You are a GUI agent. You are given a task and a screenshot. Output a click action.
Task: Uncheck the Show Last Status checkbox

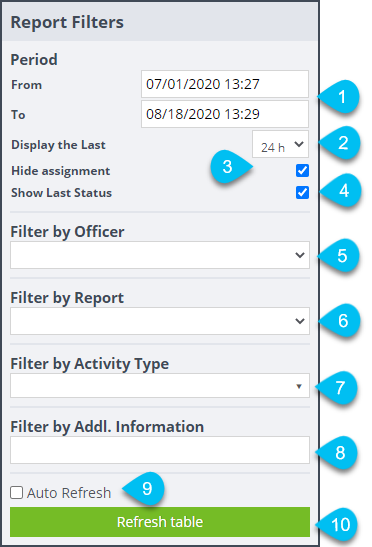302,193
